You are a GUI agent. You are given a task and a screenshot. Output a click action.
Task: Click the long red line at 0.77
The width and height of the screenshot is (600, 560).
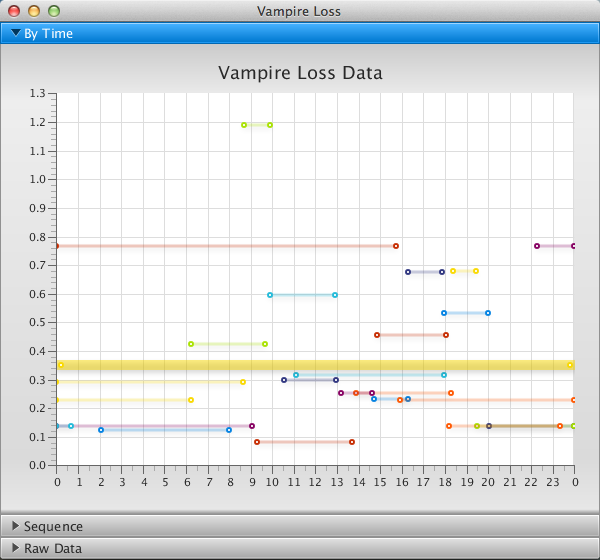(226, 246)
